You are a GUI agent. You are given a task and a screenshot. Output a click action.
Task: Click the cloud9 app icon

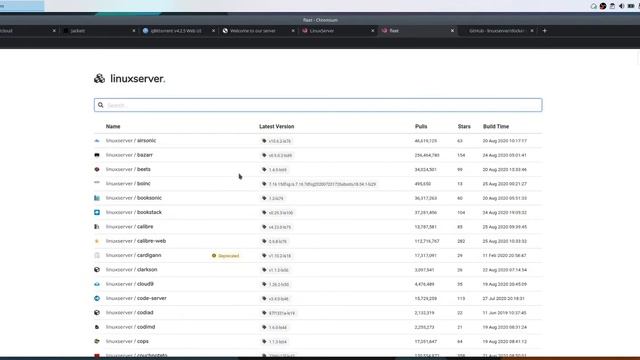pyautogui.click(x=97, y=284)
